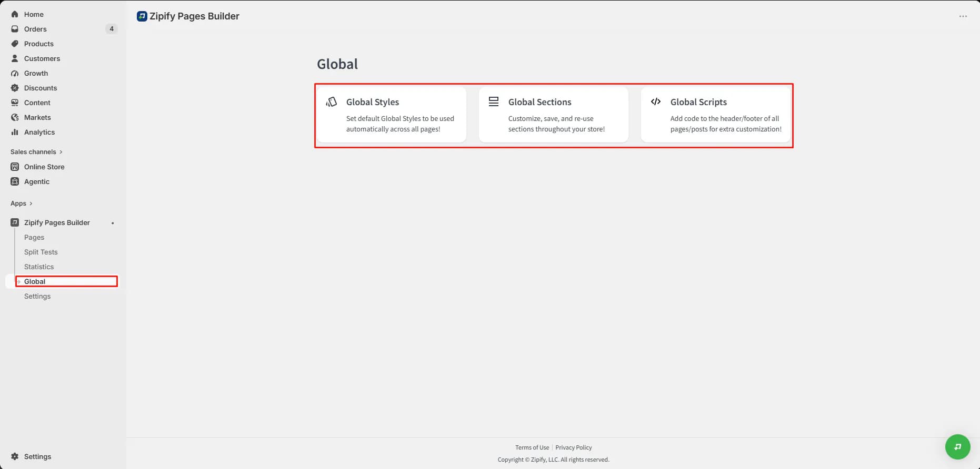This screenshot has height=469, width=980.
Task: Click the Online Store storefront icon
Action: click(15, 167)
